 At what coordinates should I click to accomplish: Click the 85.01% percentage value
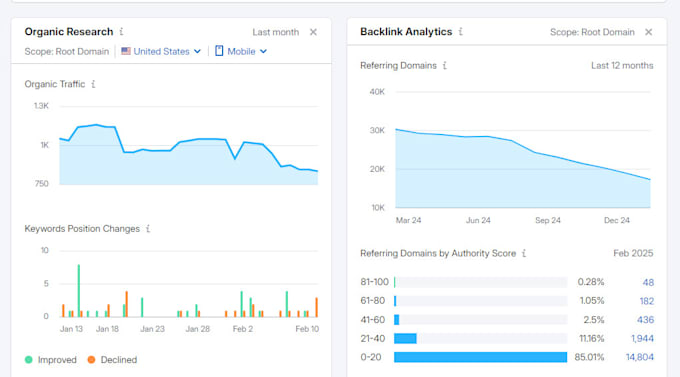click(x=589, y=357)
